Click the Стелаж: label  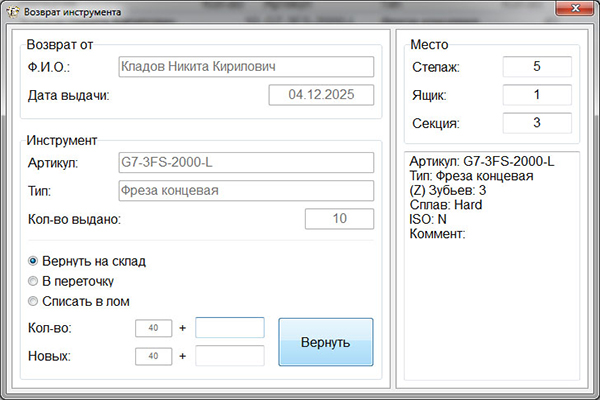(x=436, y=67)
